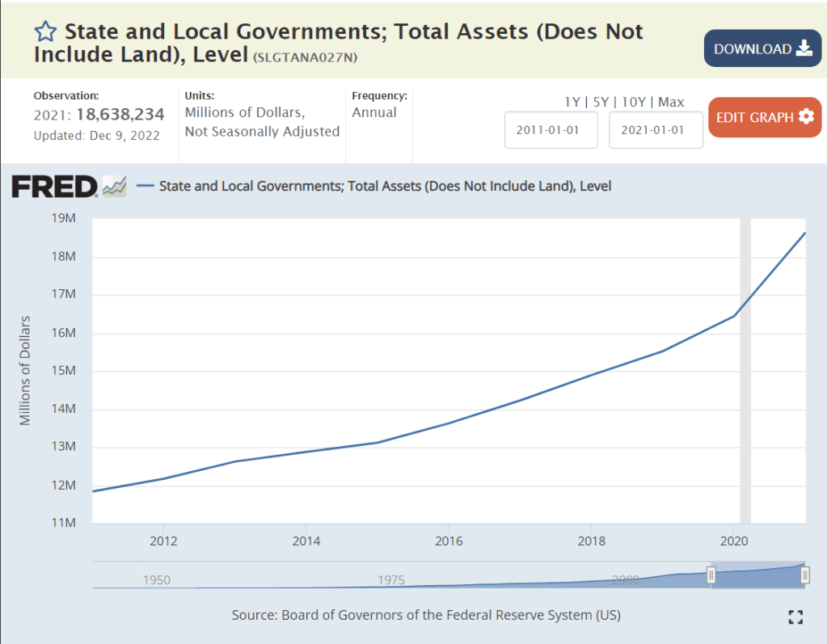Image resolution: width=827 pixels, height=644 pixels.
Task: Select the 1Y time range
Action: [573, 102]
